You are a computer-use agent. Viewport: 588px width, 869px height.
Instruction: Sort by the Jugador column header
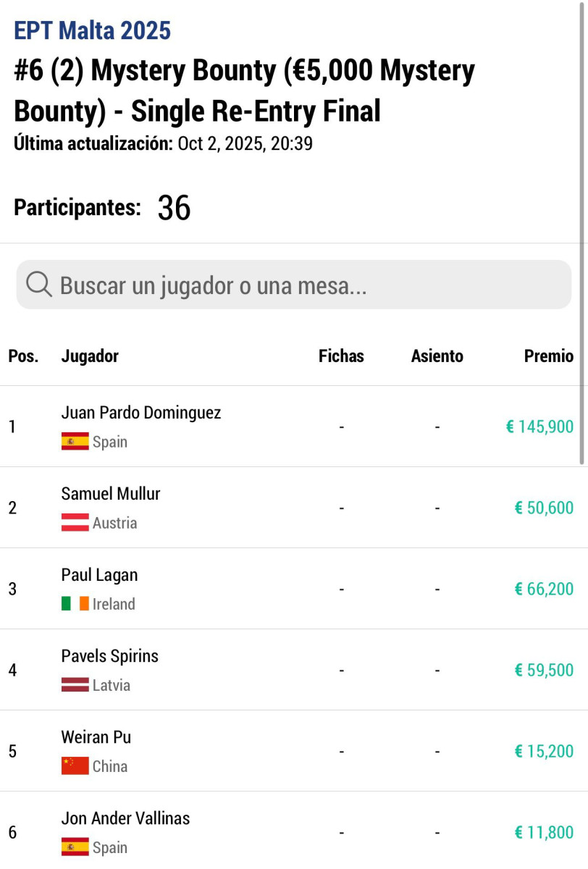(90, 356)
